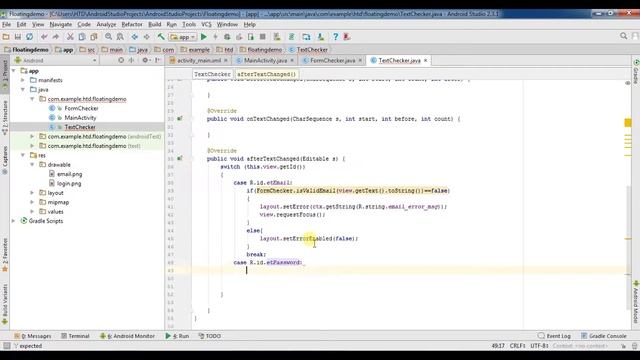
Task: Switch to the FormChecker.java tab
Action: [332, 60]
